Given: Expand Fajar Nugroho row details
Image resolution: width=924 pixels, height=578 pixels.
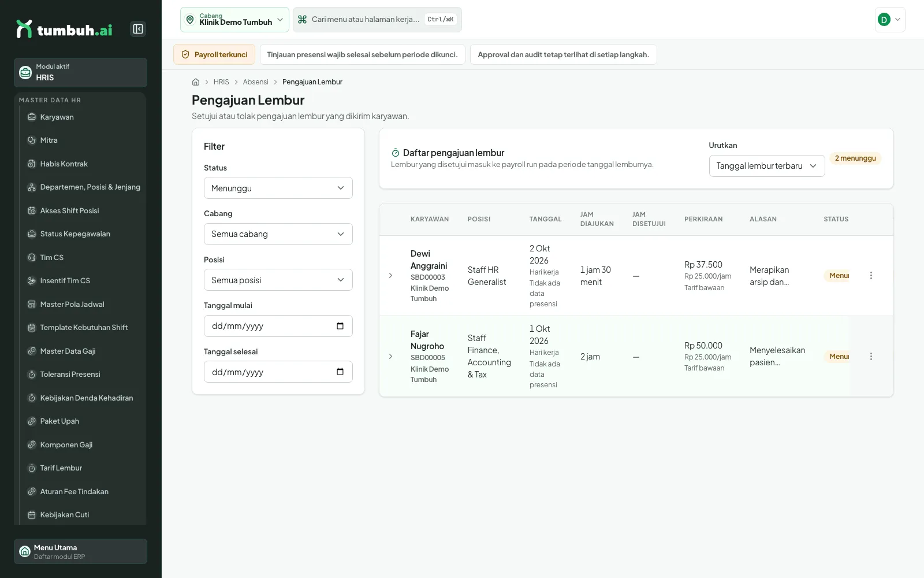Looking at the screenshot, I should (390, 357).
